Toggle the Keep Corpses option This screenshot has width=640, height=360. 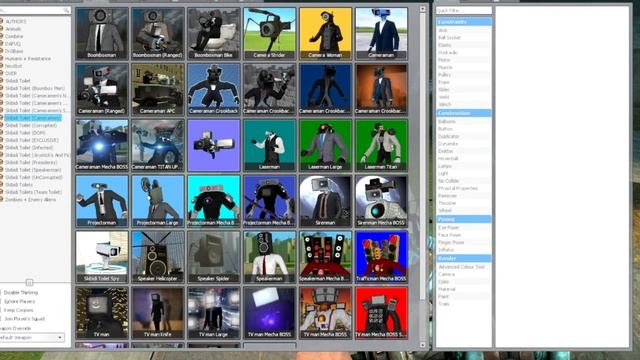(18, 310)
